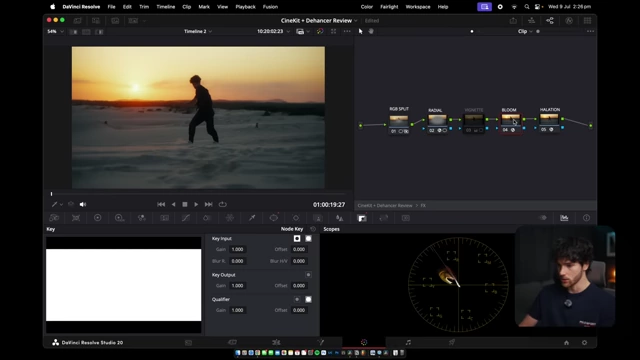Viewport: 640px width, 360px height.
Task: Open the Camera Raw palette
Action: pos(54,218)
